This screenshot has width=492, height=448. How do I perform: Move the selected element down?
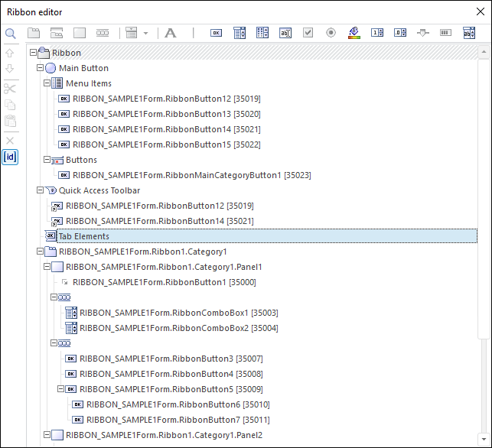(10, 69)
